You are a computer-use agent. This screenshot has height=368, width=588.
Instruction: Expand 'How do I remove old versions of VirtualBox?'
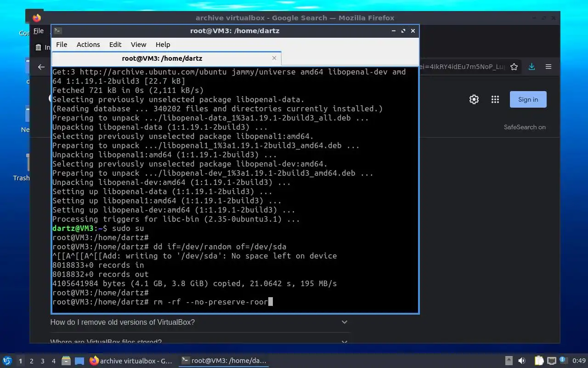point(345,322)
